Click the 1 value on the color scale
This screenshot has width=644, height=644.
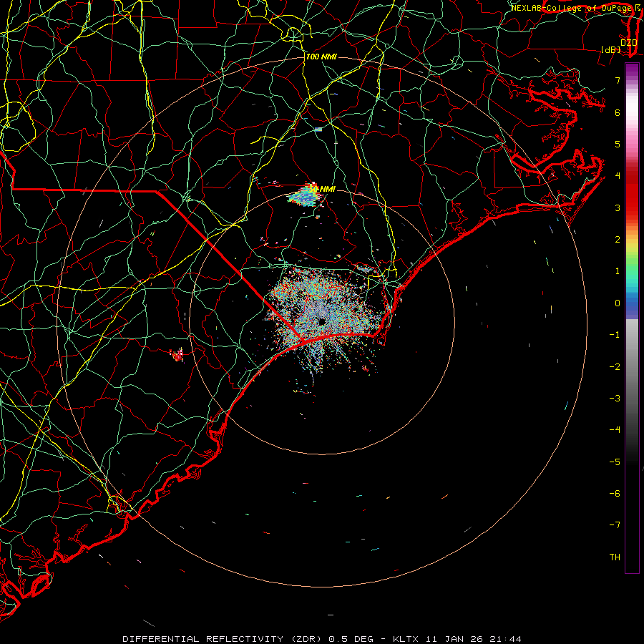coord(618,271)
